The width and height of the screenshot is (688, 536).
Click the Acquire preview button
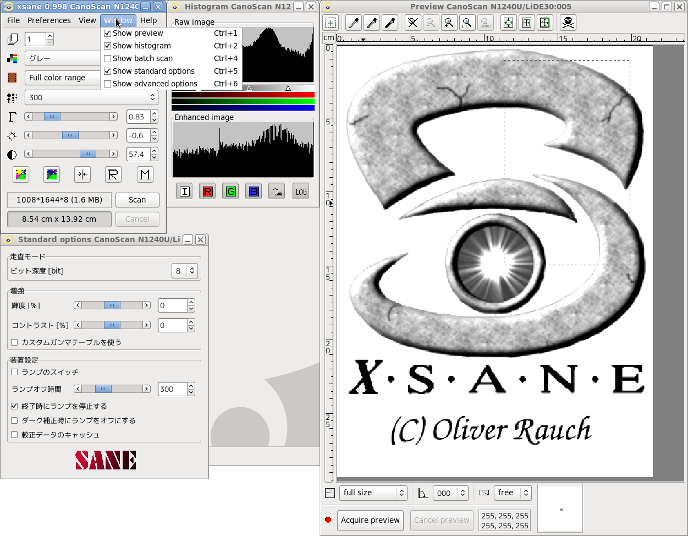pyautogui.click(x=370, y=520)
